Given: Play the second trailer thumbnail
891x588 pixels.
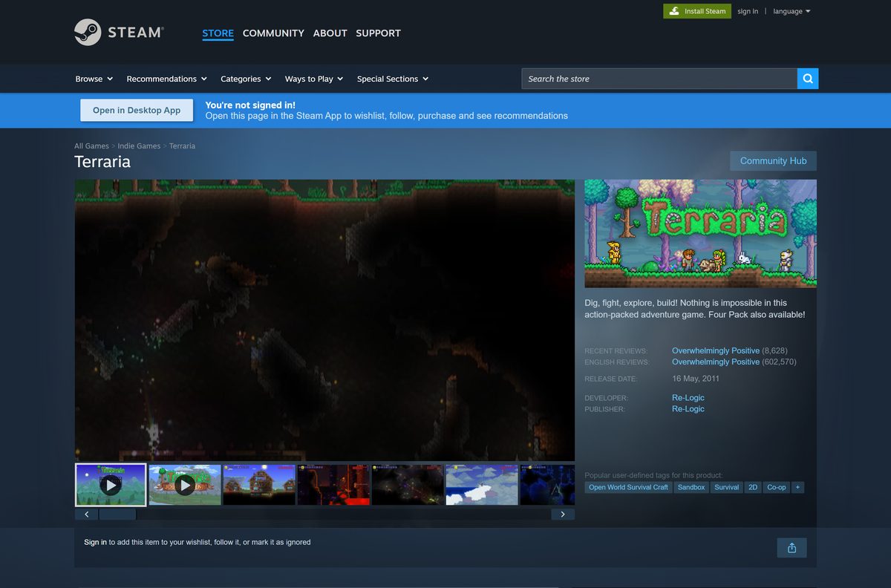Looking at the screenshot, I should pyautogui.click(x=185, y=485).
